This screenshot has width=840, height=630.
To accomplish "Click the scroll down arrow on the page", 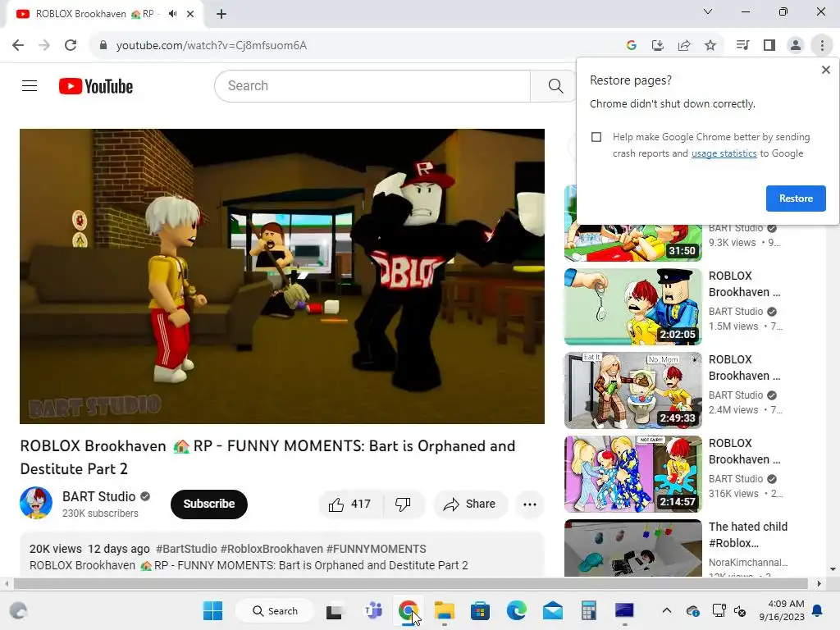I will click(833, 569).
